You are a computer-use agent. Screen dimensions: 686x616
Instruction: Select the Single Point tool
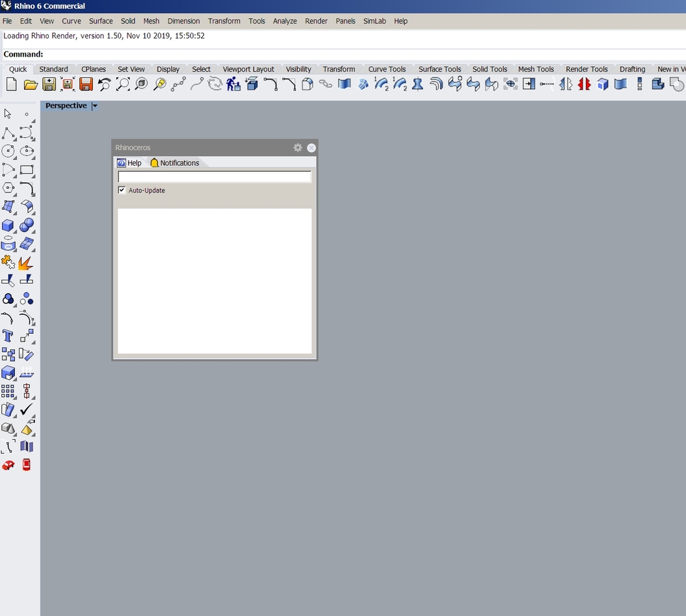(27, 114)
